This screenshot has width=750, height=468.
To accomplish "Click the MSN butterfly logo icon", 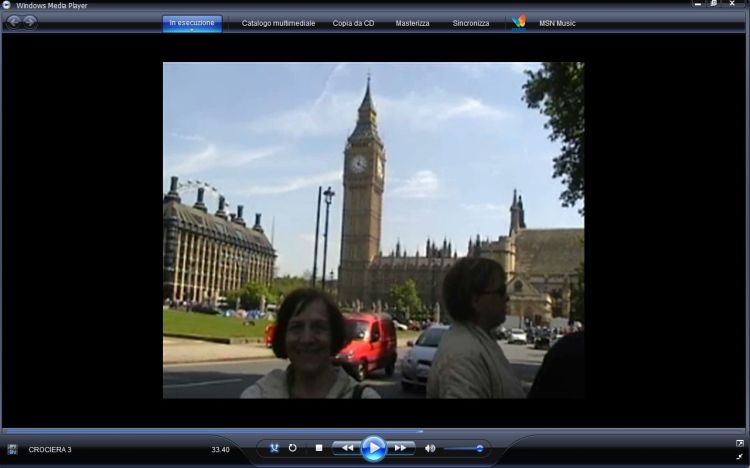I will pos(518,22).
